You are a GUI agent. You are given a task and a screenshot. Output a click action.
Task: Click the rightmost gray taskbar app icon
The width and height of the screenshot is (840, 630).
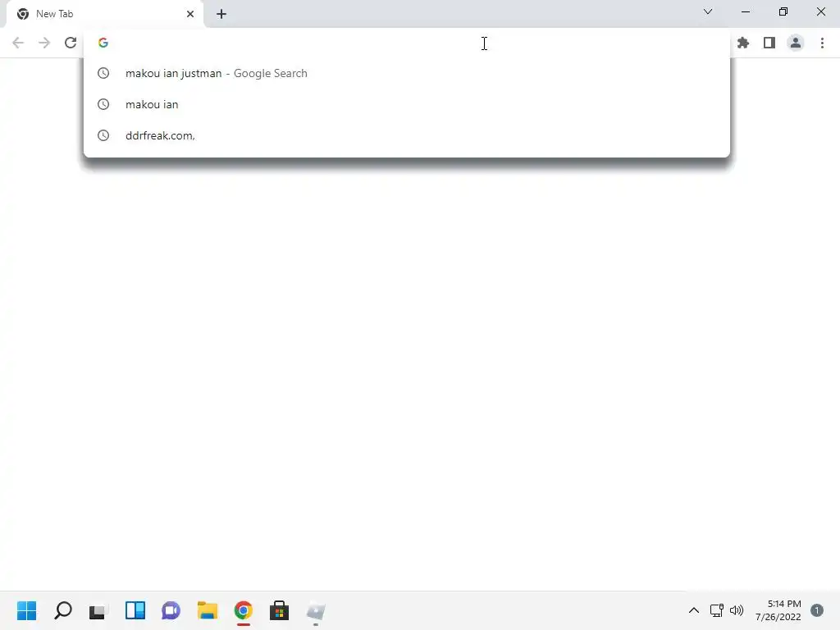click(316, 610)
